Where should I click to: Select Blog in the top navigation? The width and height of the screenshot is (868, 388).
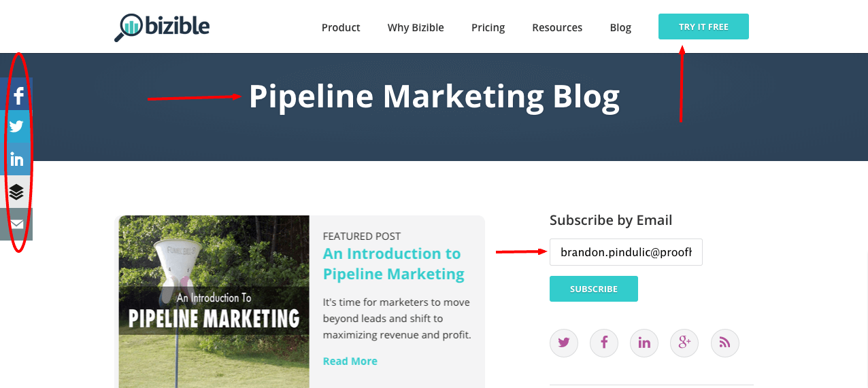pyautogui.click(x=620, y=28)
